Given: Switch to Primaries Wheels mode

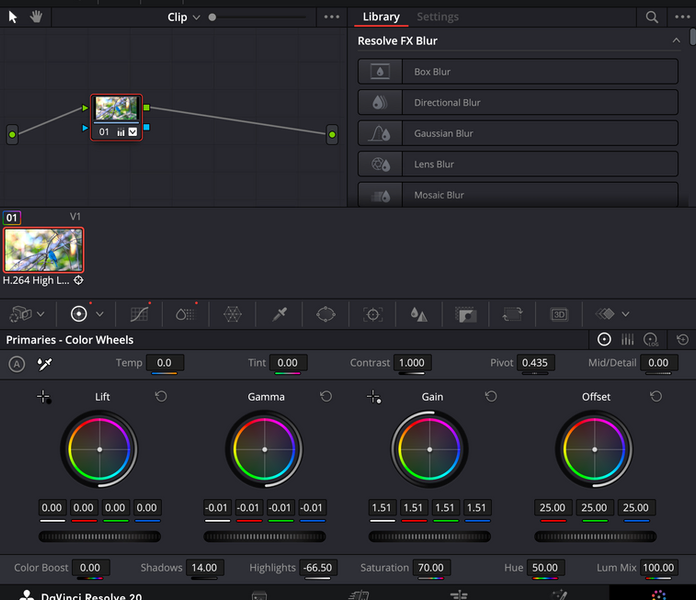Looking at the screenshot, I should 604,339.
